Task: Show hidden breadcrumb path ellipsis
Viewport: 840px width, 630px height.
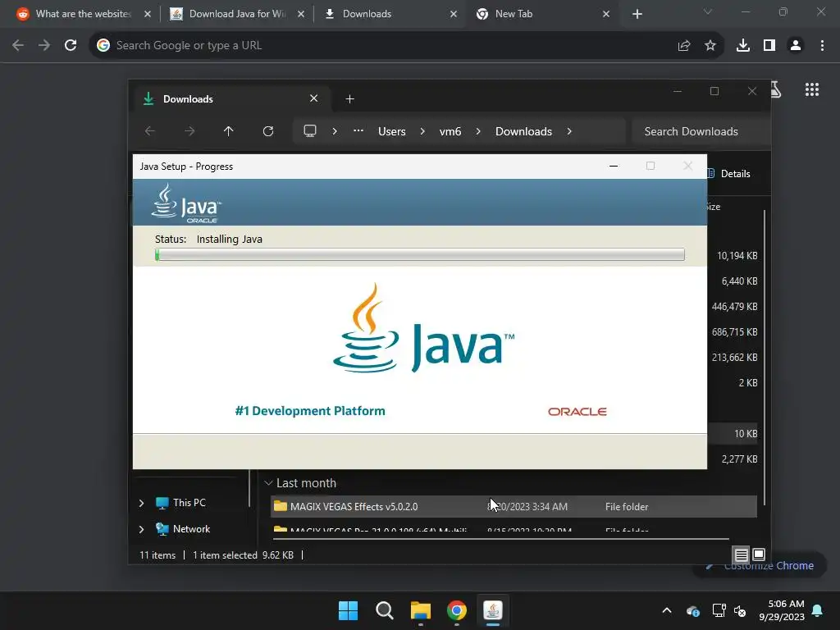Action: [x=358, y=131]
